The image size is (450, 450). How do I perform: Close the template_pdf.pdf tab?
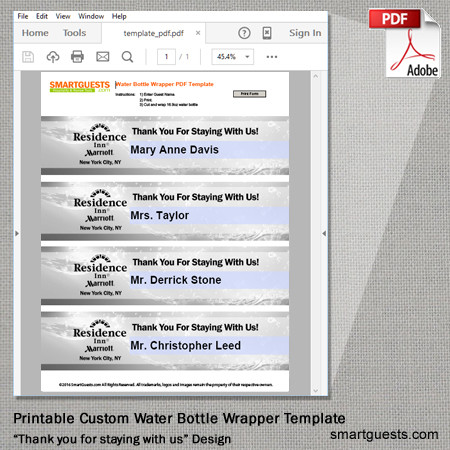point(198,33)
